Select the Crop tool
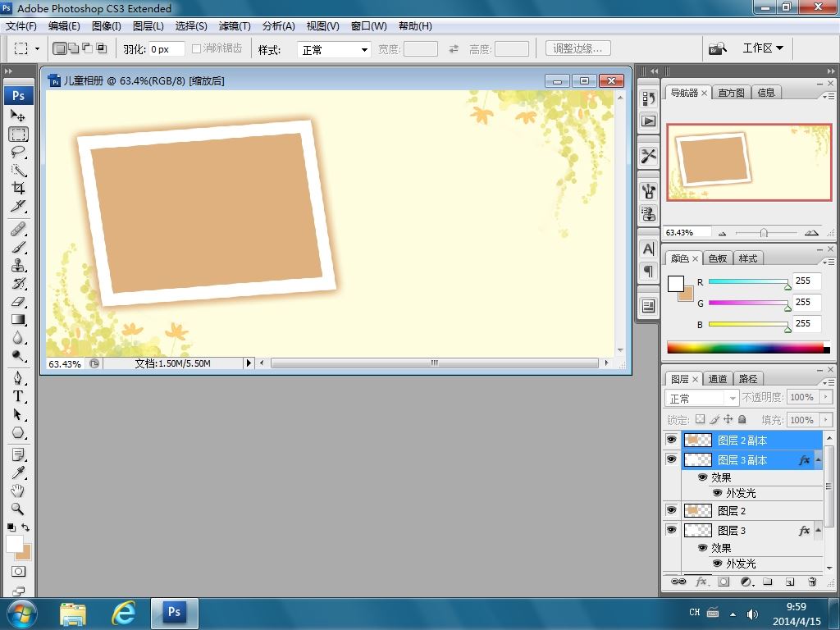The height and width of the screenshot is (630, 840). click(18, 188)
